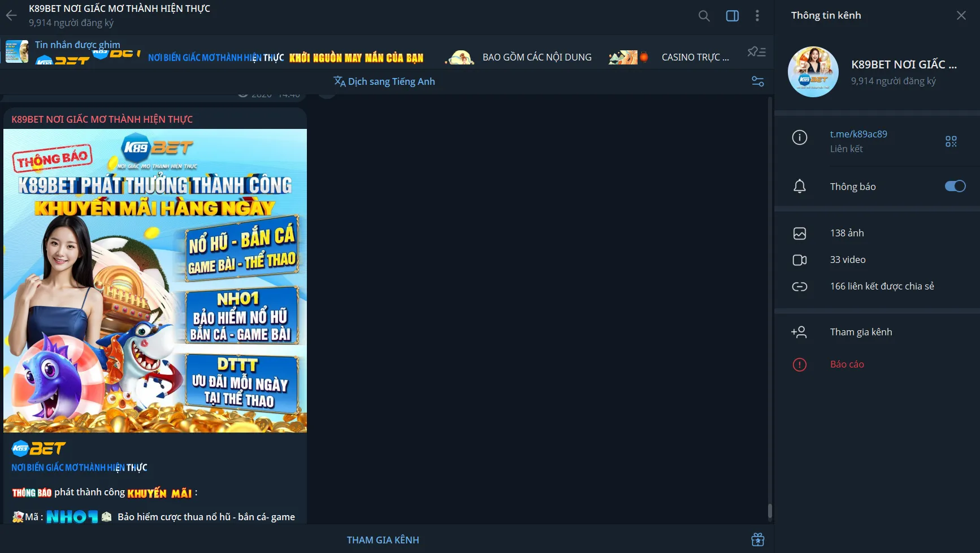The image size is (980, 553).
Task: Click Dịch sang Tiếng Anh translate bar
Action: tap(384, 81)
